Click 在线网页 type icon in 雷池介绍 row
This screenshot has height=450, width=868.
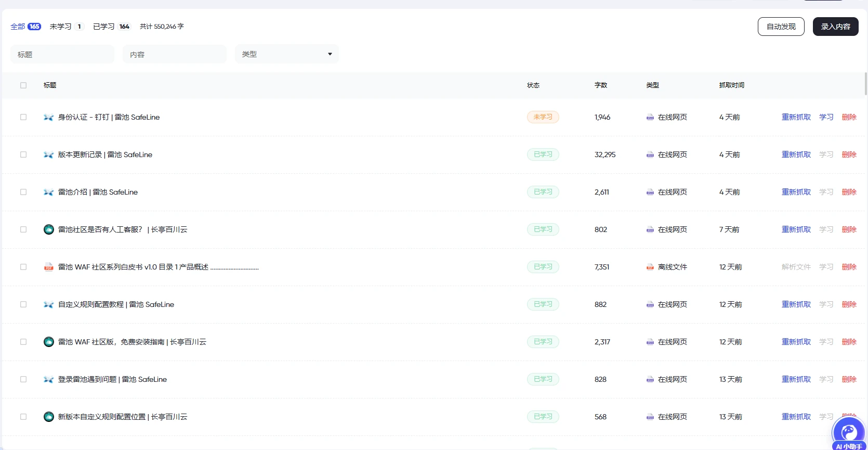(x=650, y=192)
